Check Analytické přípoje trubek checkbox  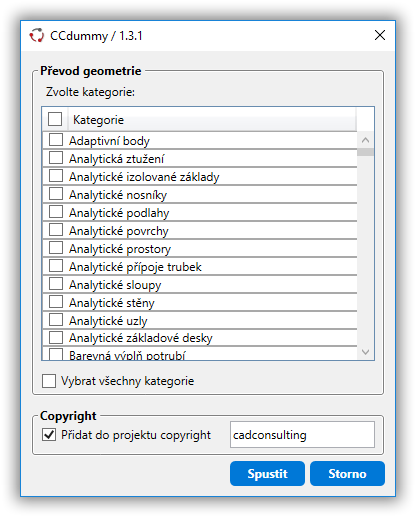pyautogui.click(x=56, y=266)
